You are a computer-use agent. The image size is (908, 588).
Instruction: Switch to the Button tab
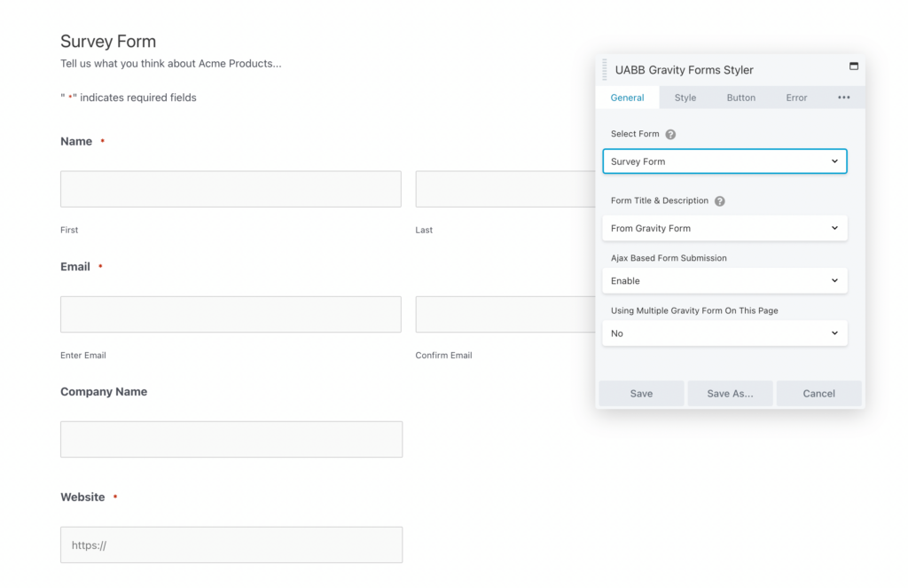click(x=740, y=98)
